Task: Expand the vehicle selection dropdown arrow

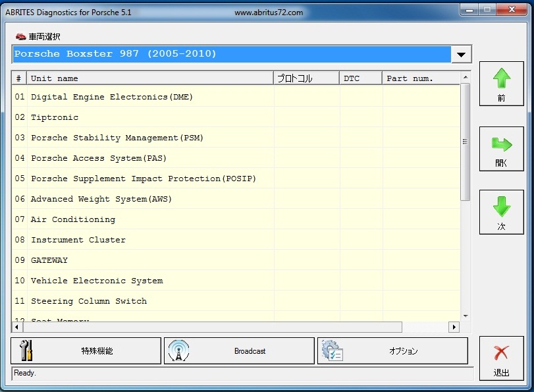Action: pyautogui.click(x=461, y=55)
